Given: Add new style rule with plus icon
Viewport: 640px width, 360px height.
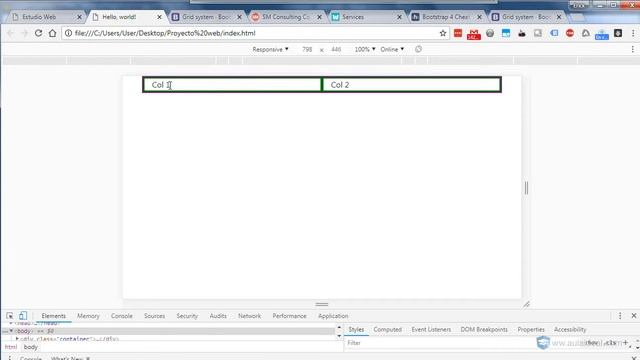Looking at the screenshot, I should tap(625, 342).
